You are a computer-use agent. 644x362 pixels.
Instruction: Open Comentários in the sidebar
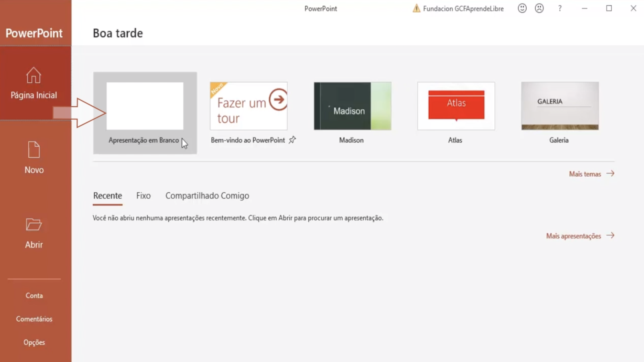34,319
